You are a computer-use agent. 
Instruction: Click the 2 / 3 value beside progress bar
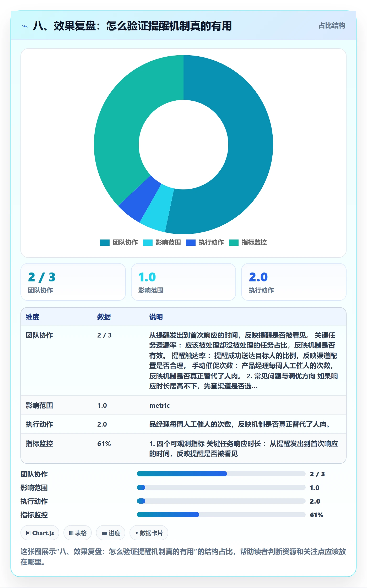point(317,474)
